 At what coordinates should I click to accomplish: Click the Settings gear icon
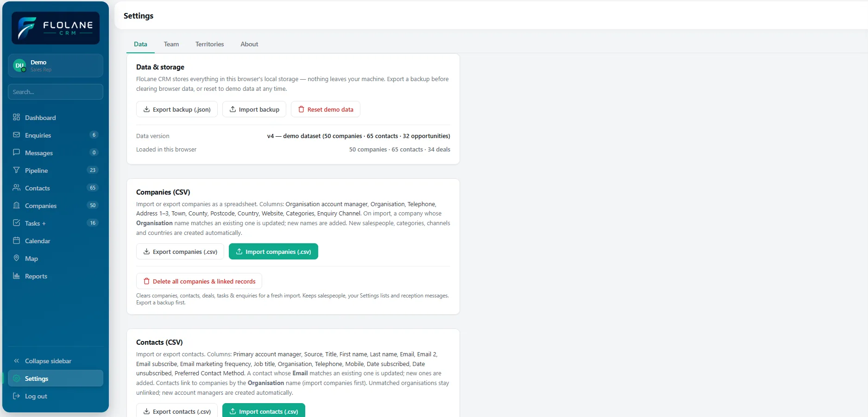[x=16, y=379]
